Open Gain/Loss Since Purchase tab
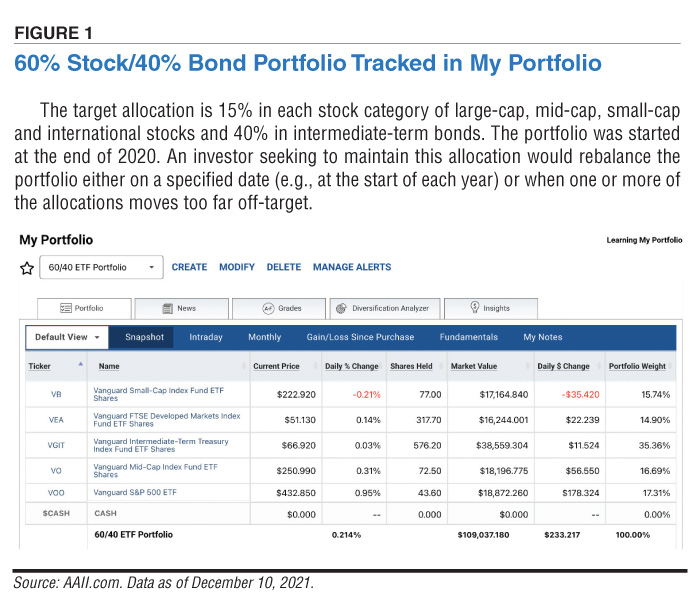 [x=360, y=337]
